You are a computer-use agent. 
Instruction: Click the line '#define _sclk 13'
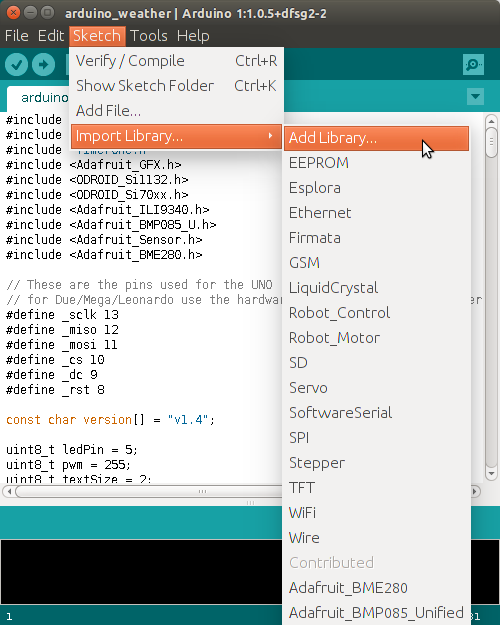(x=63, y=315)
